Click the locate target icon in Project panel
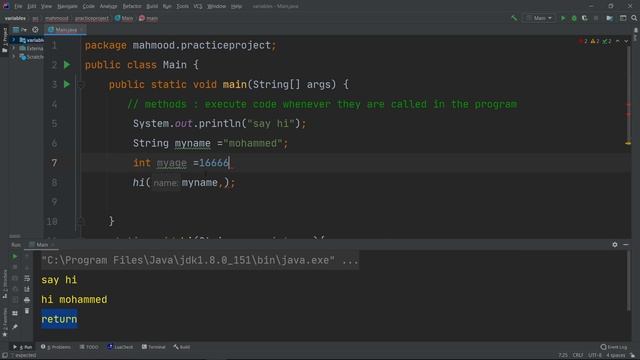The image size is (640, 360). [x=36, y=30]
